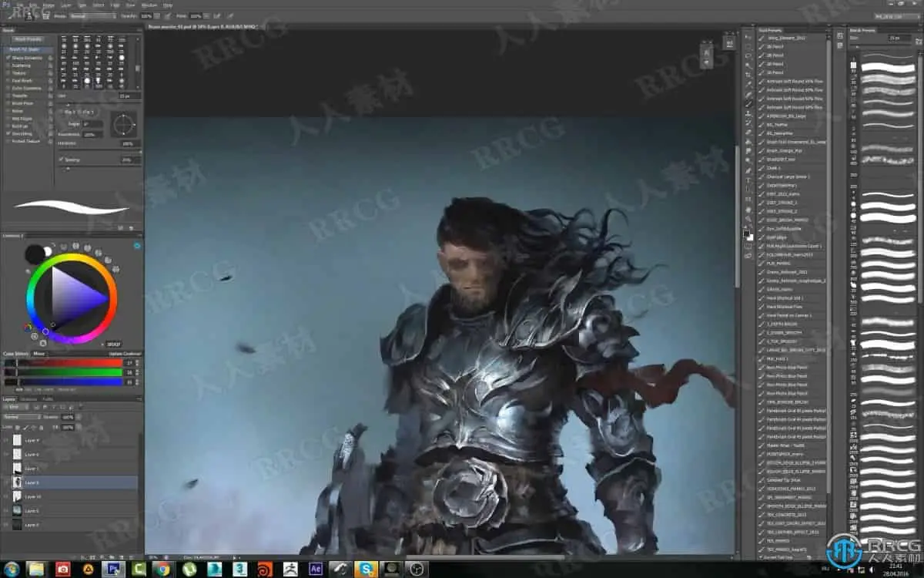
Task: Open the Kind layer filter dropdown
Action: [16, 406]
